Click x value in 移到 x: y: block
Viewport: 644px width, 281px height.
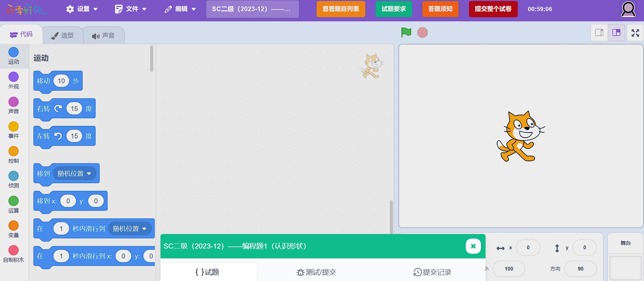point(68,201)
